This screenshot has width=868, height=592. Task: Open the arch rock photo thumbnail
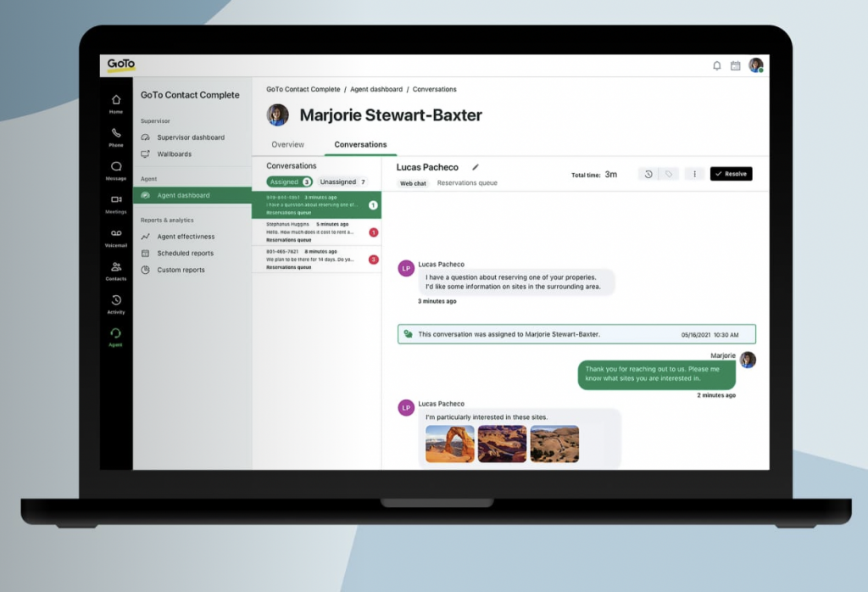click(449, 444)
